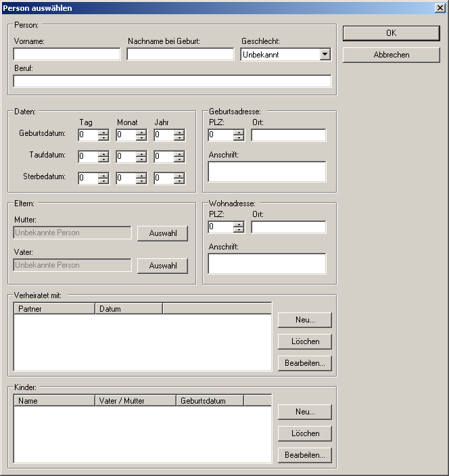Image resolution: width=449 pixels, height=476 pixels.
Task: Increase the Taufdatum Monat spinner value
Action: pos(141,153)
